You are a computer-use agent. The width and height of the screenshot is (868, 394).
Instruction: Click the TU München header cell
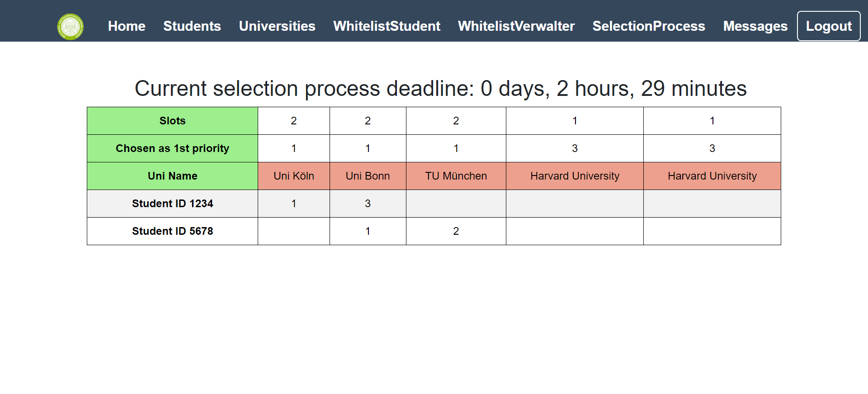(456, 176)
